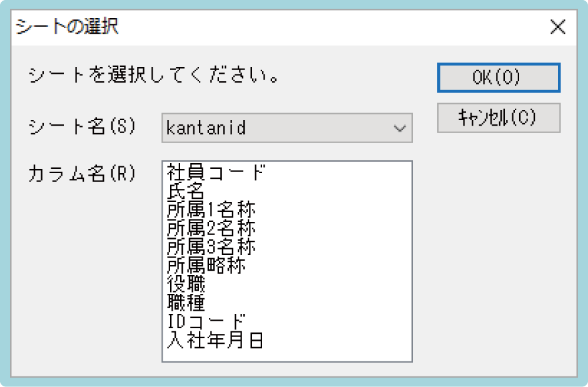The height and width of the screenshot is (387, 588).
Task: Select 役職 column entry
Action: click(x=186, y=284)
